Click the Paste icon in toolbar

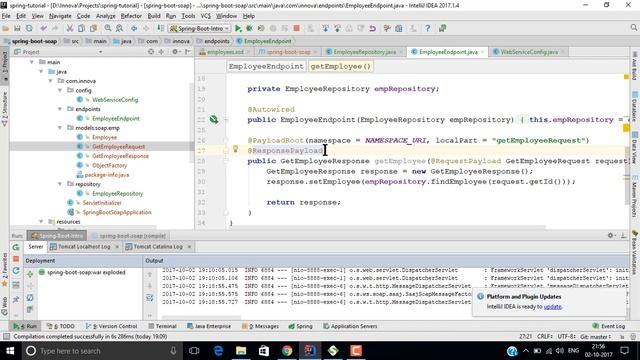pyautogui.click(x=93, y=29)
